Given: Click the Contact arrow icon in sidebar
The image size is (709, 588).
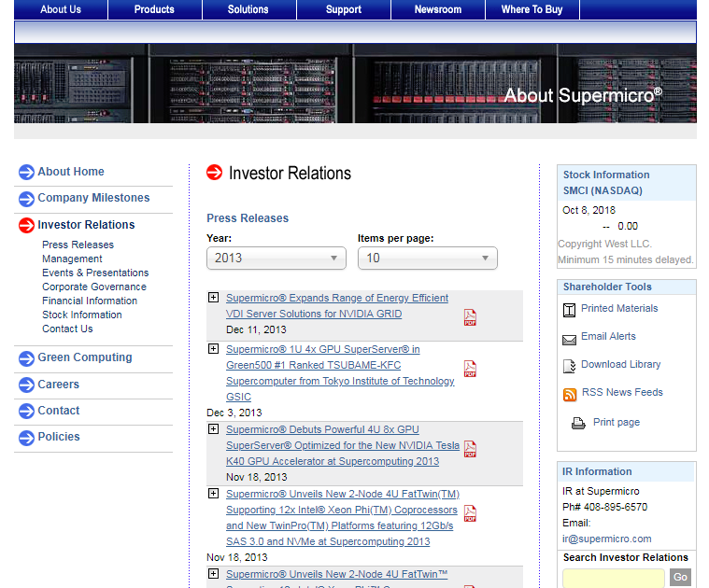Looking at the screenshot, I should [x=26, y=411].
